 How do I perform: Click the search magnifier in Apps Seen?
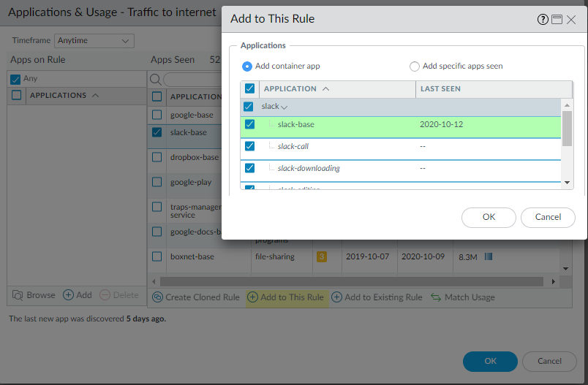pyautogui.click(x=156, y=79)
